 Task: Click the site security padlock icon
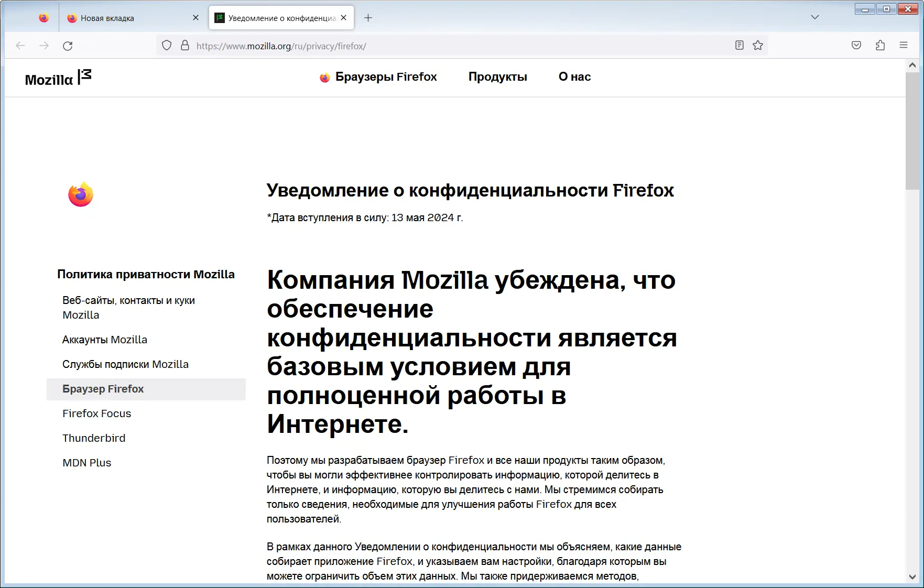tap(184, 45)
